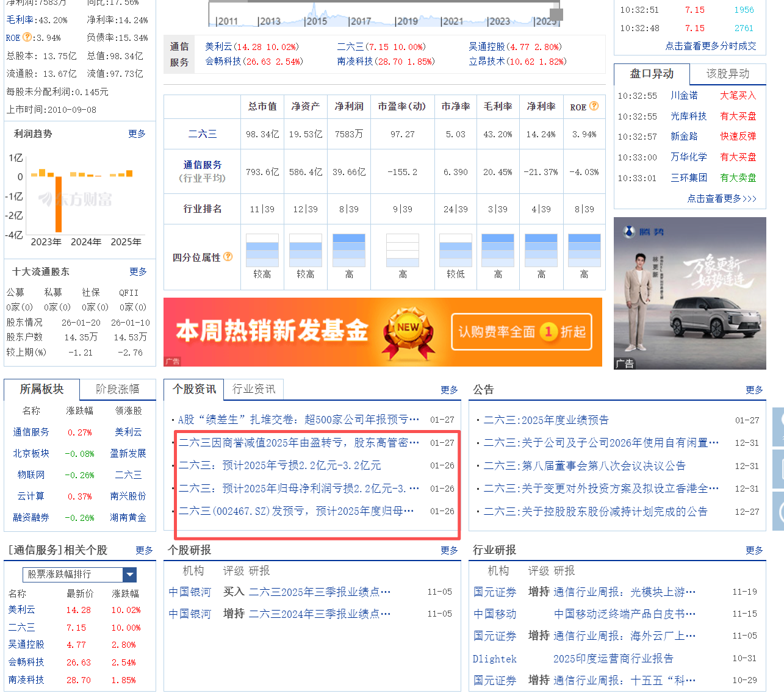This screenshot has height=699, width=784.
Task: Click 物联网 sector link
Action: point(31,475)
